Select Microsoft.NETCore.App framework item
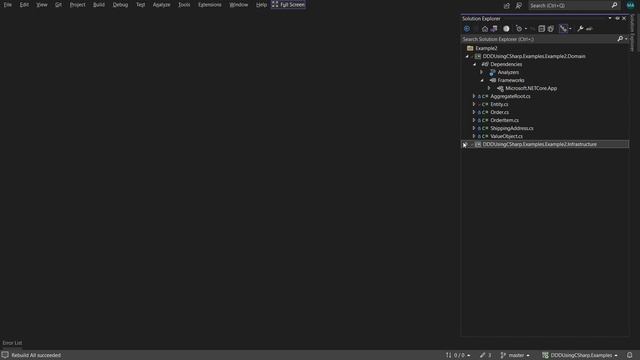 click(x=531, y=88)
